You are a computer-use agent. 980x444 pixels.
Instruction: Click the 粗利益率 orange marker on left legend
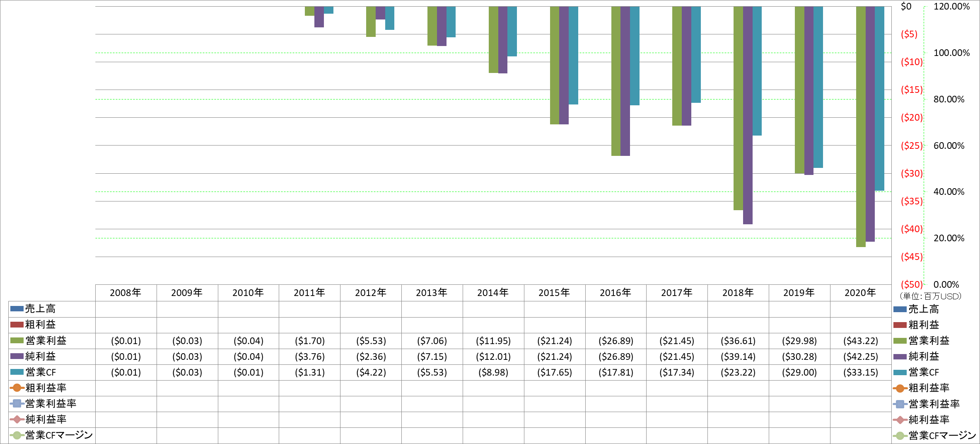17,388
